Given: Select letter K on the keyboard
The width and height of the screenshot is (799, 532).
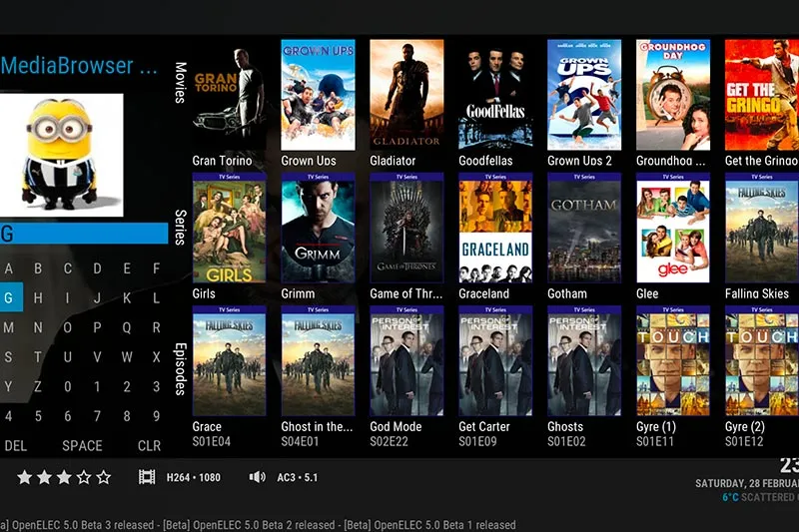Looking at the screenshot, I should (127, 297).
